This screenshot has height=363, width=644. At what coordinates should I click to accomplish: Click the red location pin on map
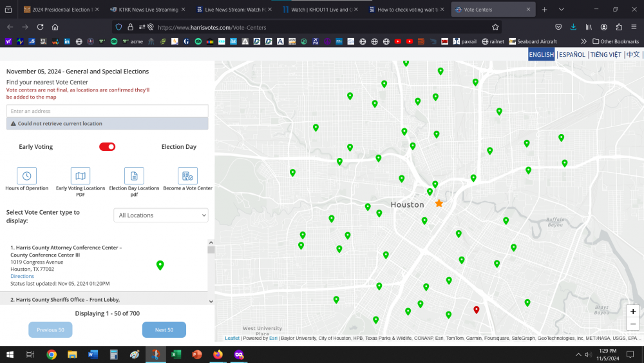(477, 310)
